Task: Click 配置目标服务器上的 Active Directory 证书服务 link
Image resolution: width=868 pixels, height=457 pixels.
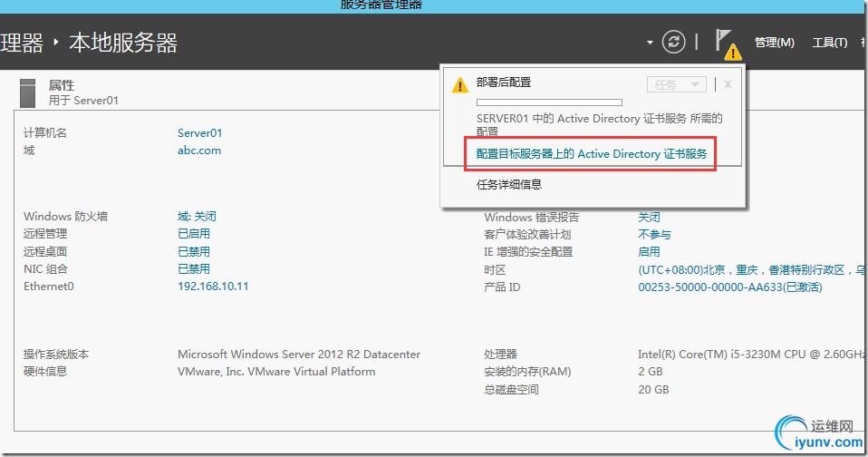Action: [592, 154]
